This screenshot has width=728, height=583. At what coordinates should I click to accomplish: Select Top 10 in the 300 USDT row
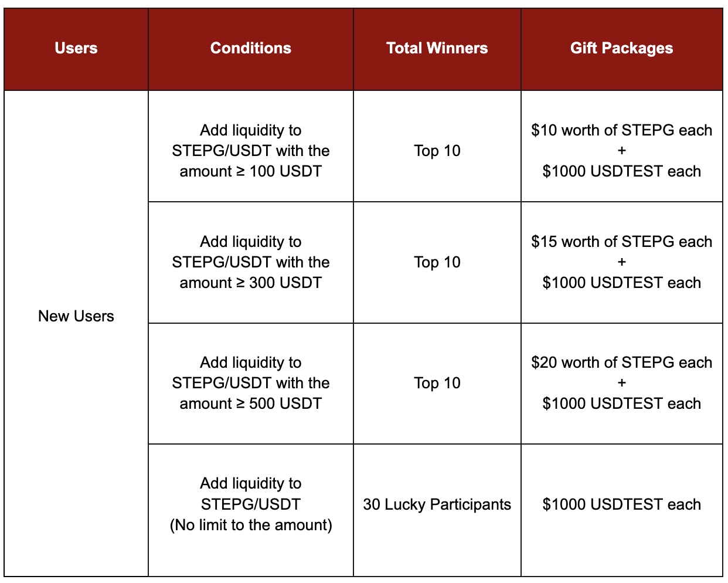point(437,262)
